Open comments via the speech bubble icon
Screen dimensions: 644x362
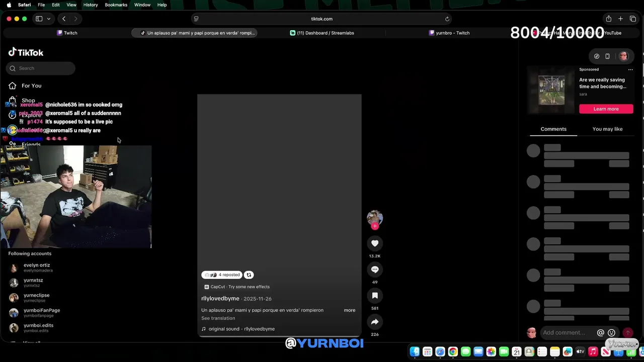click(375, 269)
